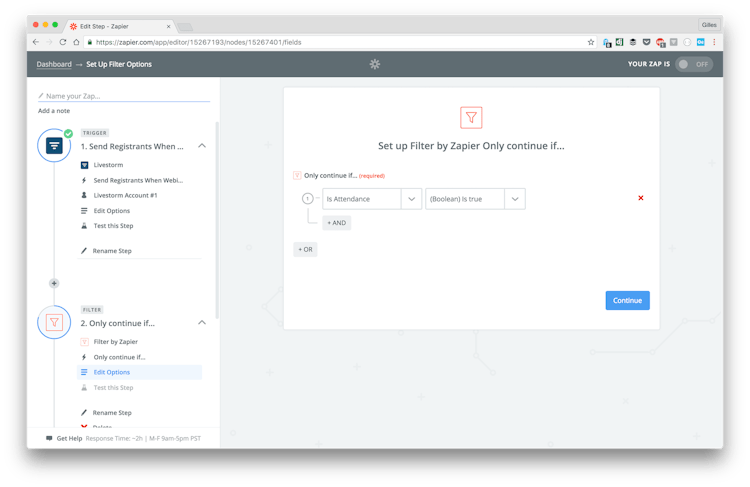Click the Name your Zap field

[x=125, y=96]
